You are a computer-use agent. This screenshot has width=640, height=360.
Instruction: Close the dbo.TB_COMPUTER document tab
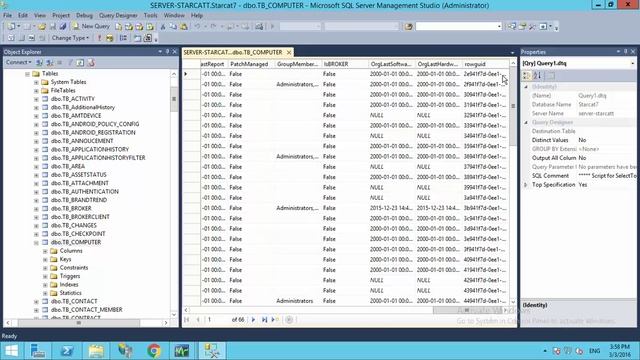click(x=289, y=52)
